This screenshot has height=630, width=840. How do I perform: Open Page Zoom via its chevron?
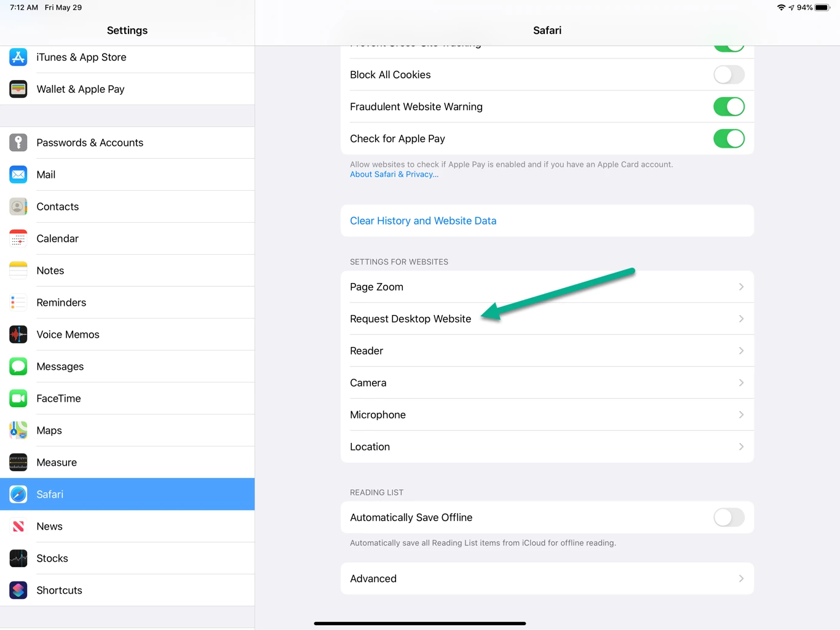[x=741, y=287]
